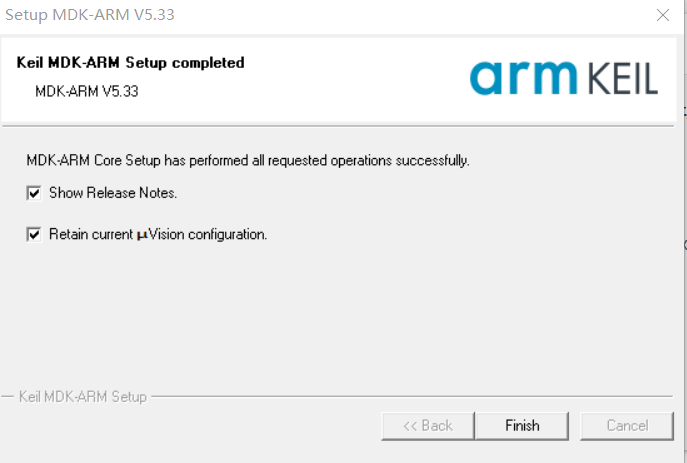This screenshot has width=687, height=463.
Task: Click the "MDK-ARM V5.33" subtitle in header
Action: tap(86, 91)
